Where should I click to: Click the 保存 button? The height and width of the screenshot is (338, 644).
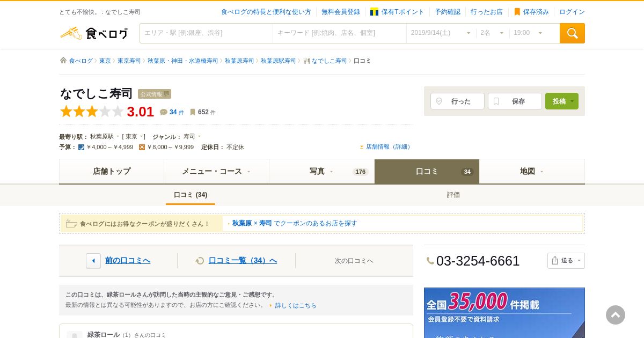[515, 101]
